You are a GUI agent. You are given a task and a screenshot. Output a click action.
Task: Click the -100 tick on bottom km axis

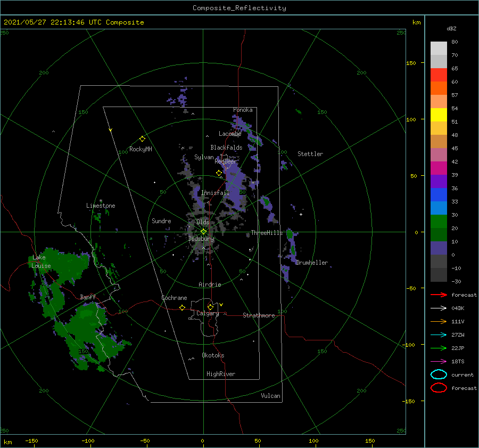pos(88,441)
